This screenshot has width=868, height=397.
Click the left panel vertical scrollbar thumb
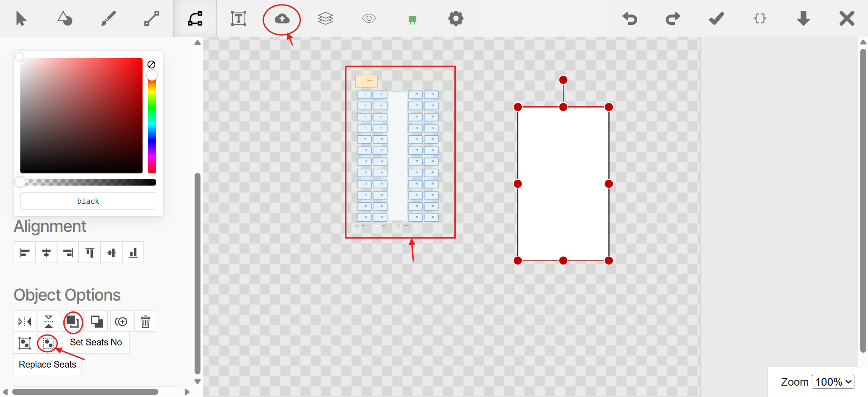pyautogui.click(x=197, y=273)
